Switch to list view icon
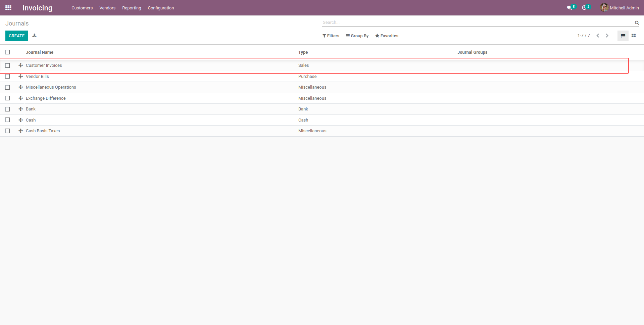Screen dimensions: 644x325 click(623, 36)
